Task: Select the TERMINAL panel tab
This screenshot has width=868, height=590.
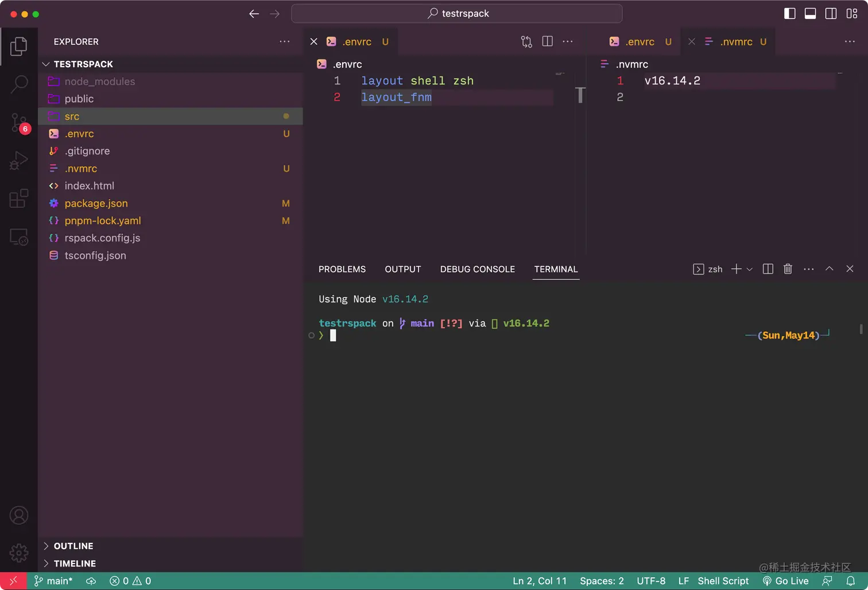Action: point(556,269)
